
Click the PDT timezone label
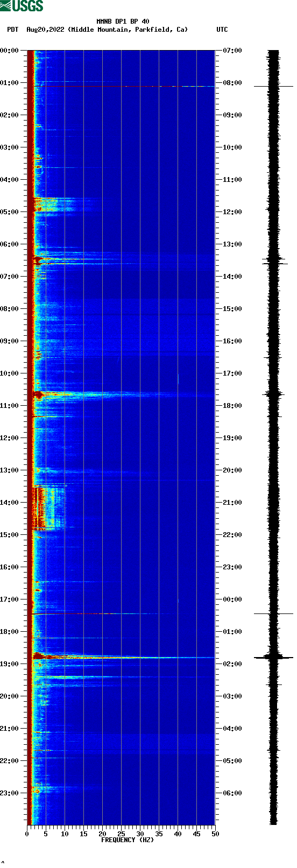(13, 30)
